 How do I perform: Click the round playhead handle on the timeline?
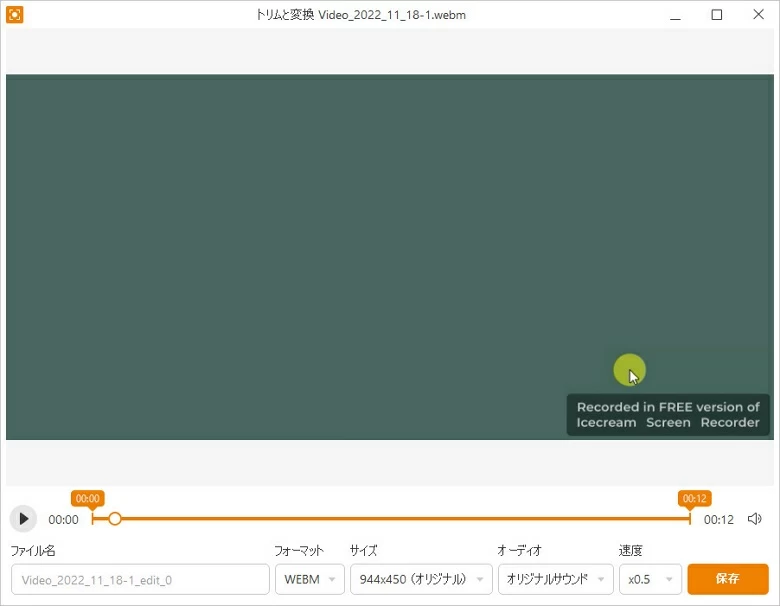[x=115, y=519]
